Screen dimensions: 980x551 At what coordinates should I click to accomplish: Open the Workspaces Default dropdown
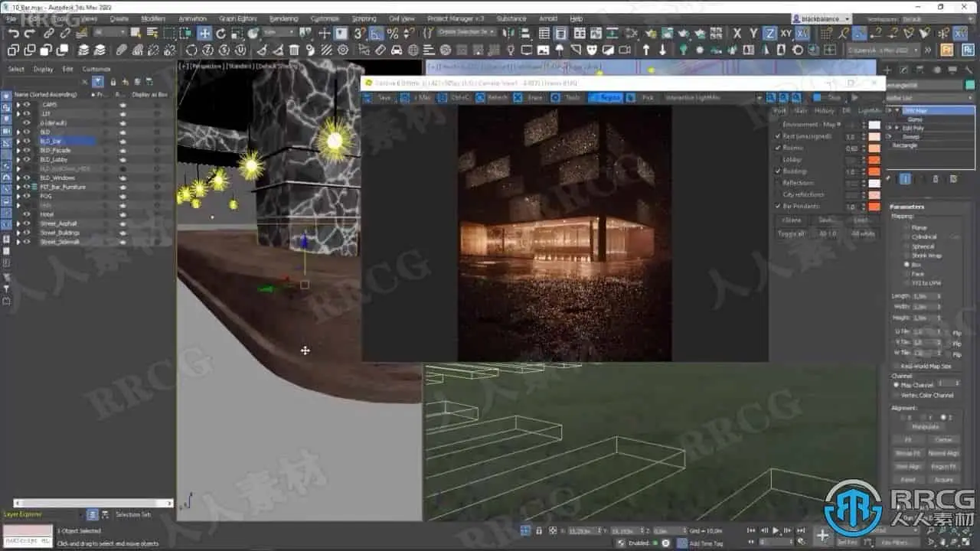point(938,18)
